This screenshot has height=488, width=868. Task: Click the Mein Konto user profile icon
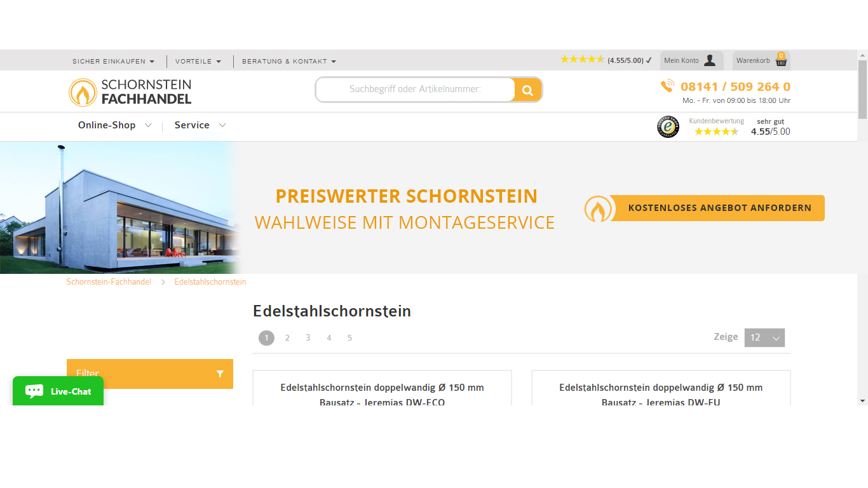[x=710, y=60]
